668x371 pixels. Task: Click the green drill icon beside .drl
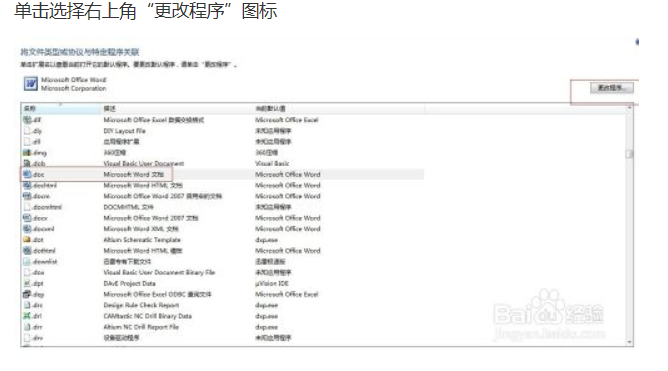tap(27, 316)
